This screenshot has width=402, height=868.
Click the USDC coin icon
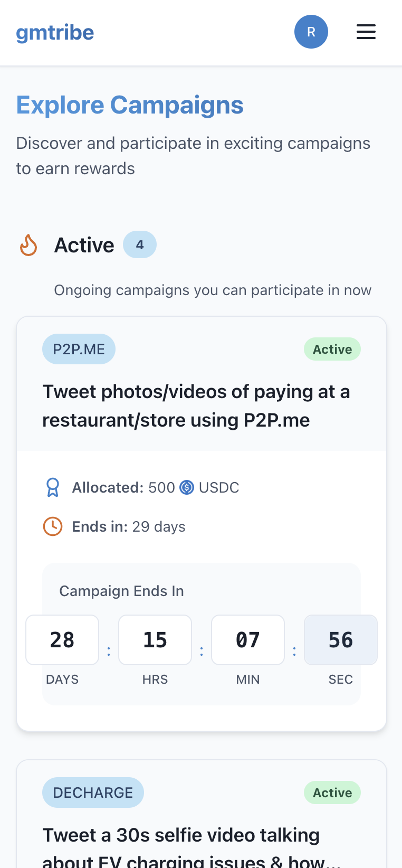pyautogui.click(x=187, y=487)
